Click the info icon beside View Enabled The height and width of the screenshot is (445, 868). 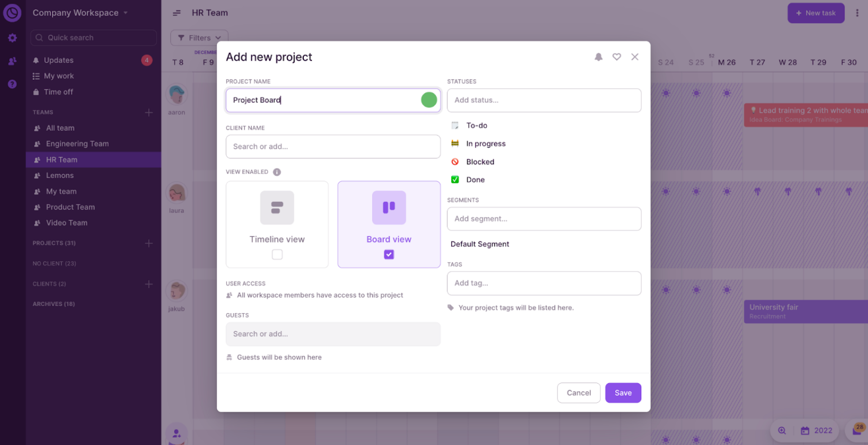coord(277,172)
